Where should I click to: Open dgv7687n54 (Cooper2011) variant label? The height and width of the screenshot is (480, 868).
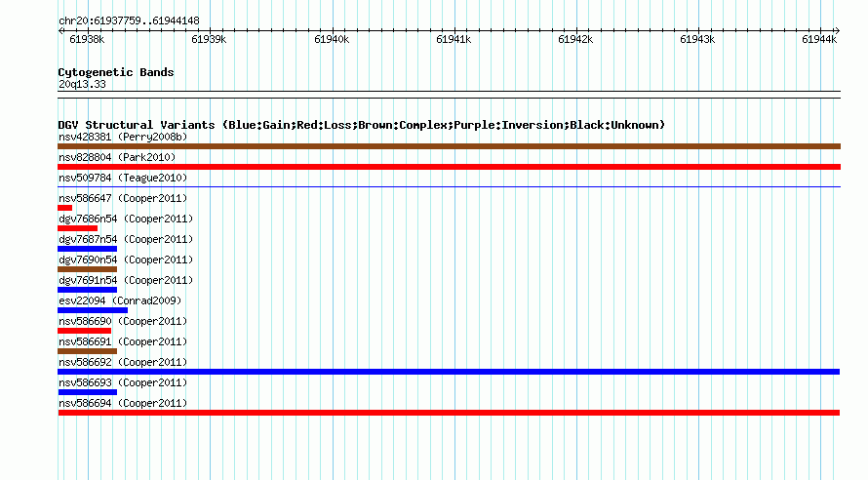[126, 239]
